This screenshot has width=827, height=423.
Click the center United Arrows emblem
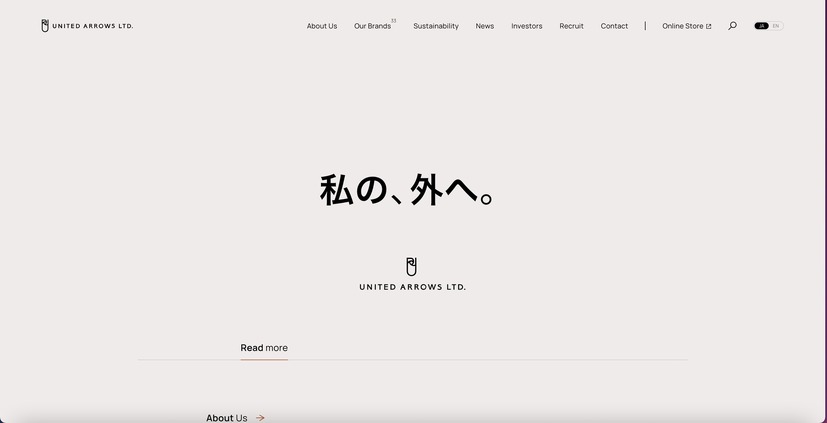click(411, 267)
